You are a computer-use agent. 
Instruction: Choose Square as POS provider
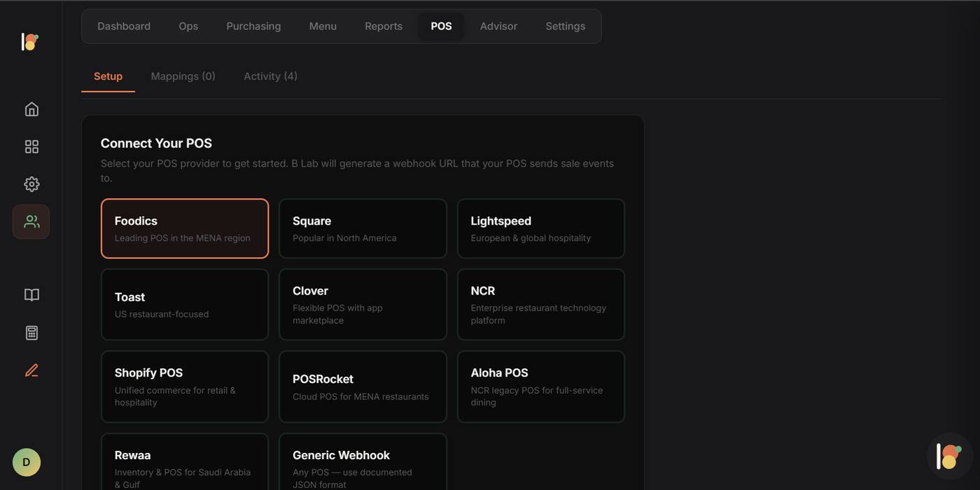coord(363,229)
